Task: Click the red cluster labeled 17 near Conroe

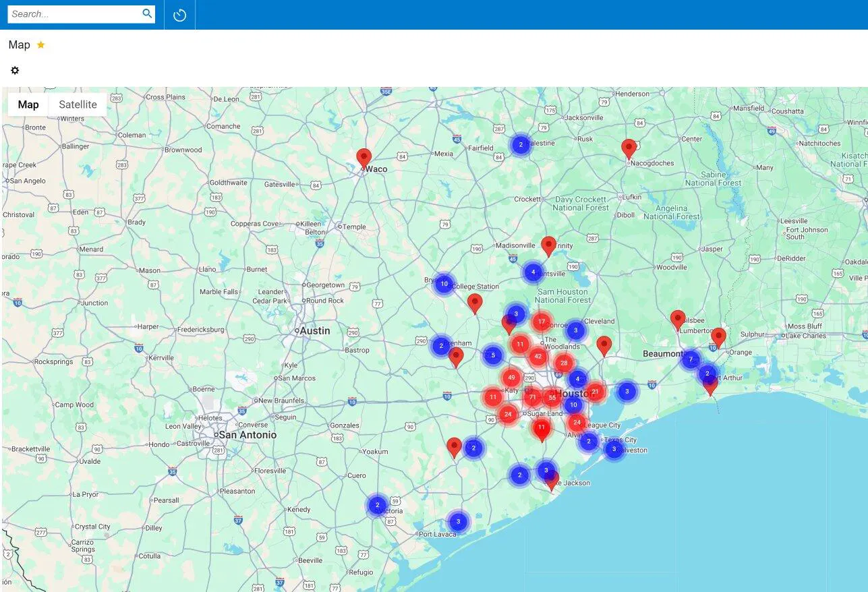Action: pos(541,322)
